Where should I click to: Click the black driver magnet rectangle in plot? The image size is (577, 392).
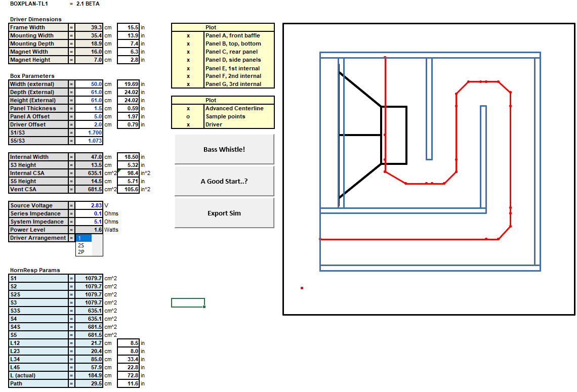(394, 136)
